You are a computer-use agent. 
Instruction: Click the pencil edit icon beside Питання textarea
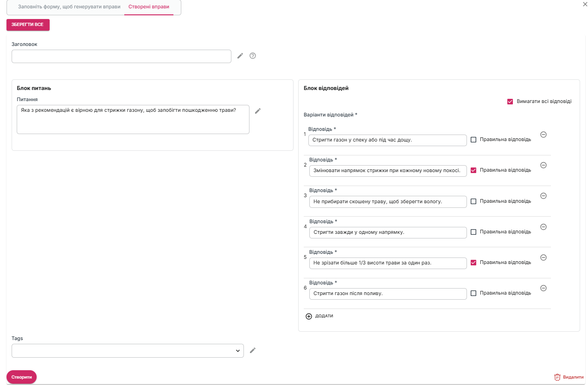point(258,111)
